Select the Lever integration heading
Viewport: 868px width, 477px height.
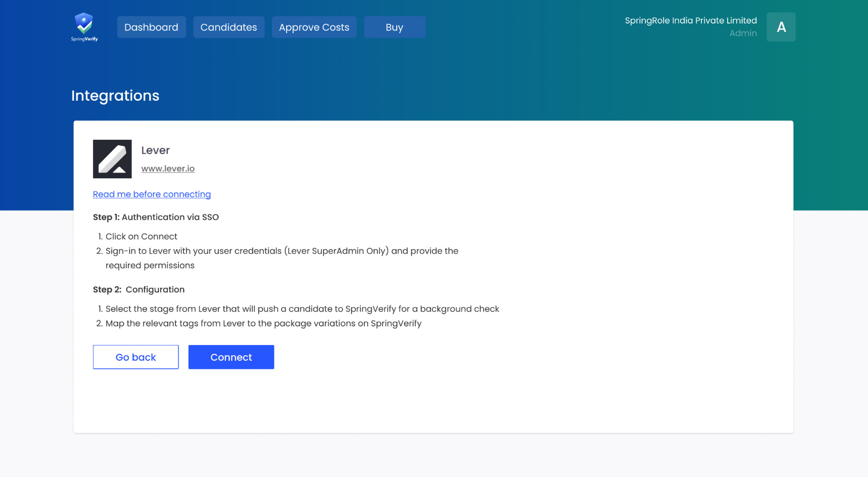click(x=155, y=150)
